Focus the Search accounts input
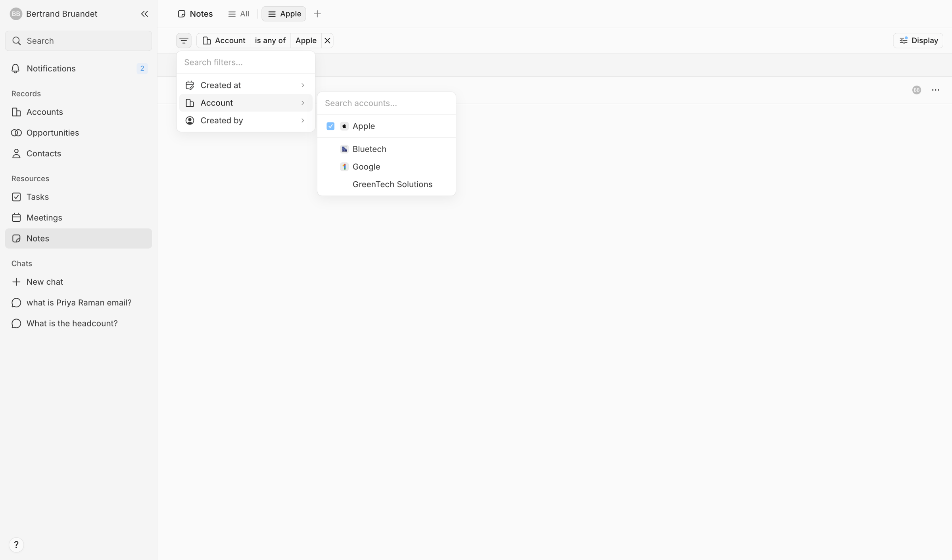952x560 pixels. coord(386,103)
